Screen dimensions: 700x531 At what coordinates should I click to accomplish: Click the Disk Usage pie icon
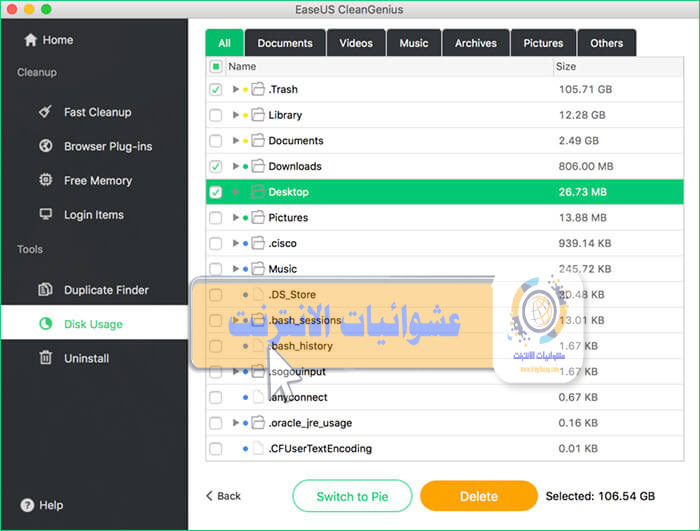click(x=46, y=324)
